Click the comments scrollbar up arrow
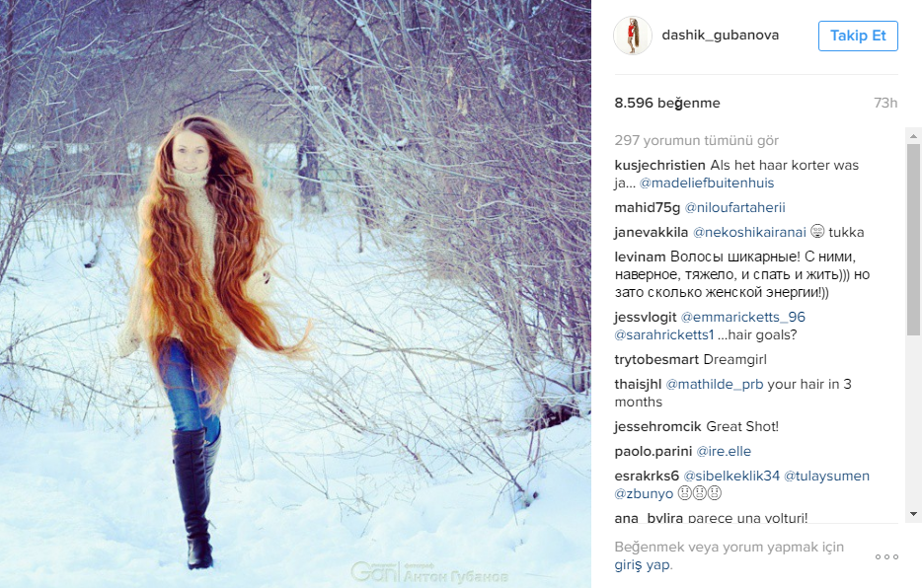Image resolution: width=922 pixels, height=588 pixels. 913,136
